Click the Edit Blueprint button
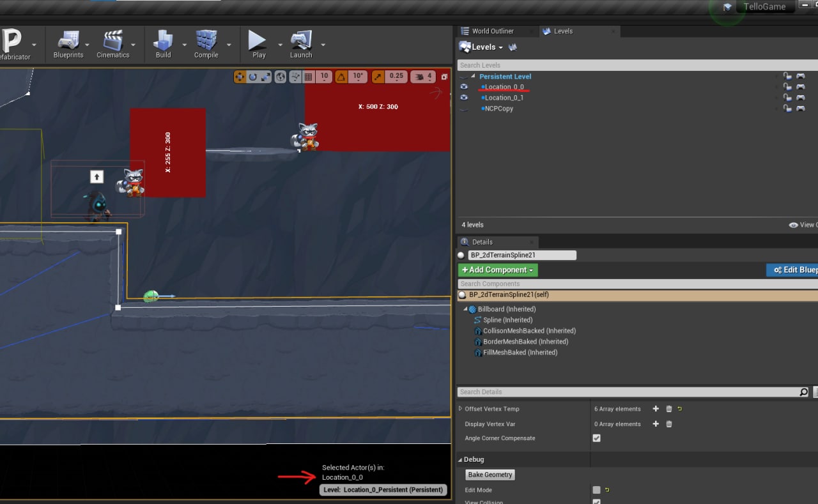The height and width of the screenshot is (504, 818). coord(792,270)
